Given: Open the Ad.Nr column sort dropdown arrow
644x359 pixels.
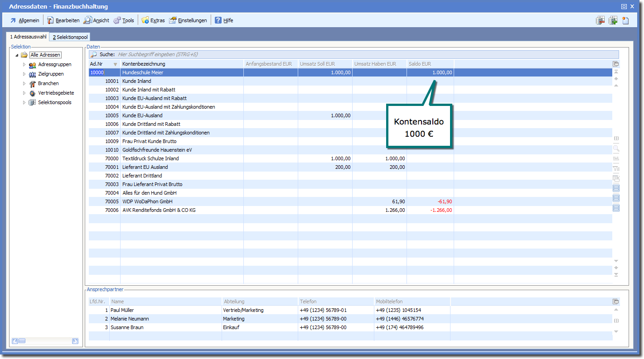Looking at the screenshot, I should (x=115, y=64).
